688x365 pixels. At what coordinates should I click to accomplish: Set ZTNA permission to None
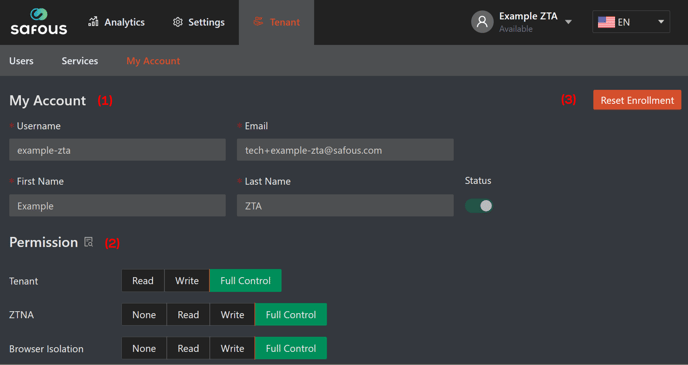pos(144,315)
